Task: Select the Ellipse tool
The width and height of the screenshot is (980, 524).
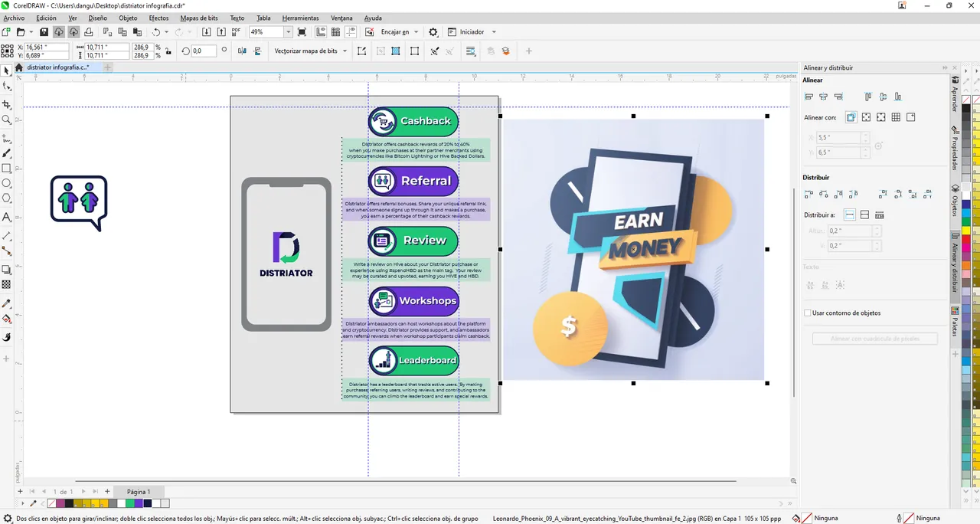Action: 7,184
